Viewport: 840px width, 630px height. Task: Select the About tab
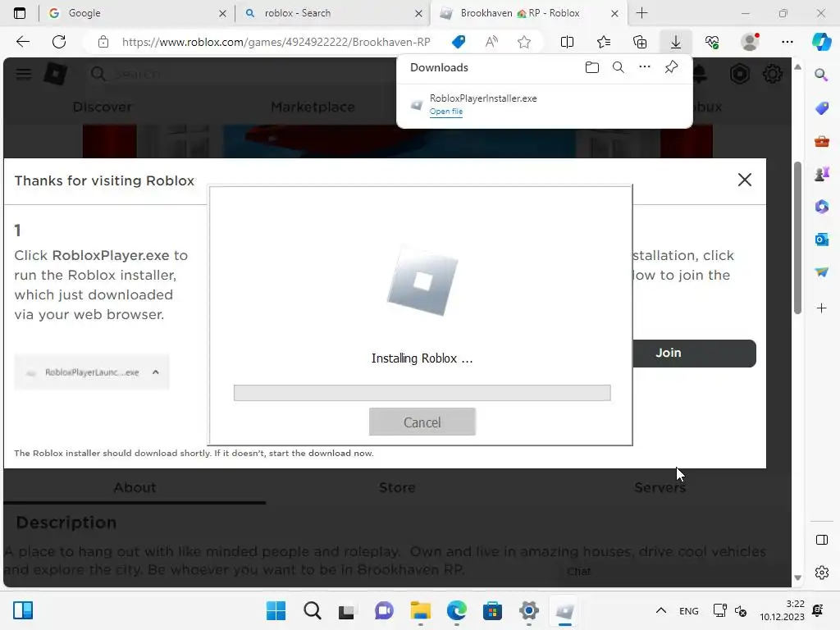(x=135, y=487)
